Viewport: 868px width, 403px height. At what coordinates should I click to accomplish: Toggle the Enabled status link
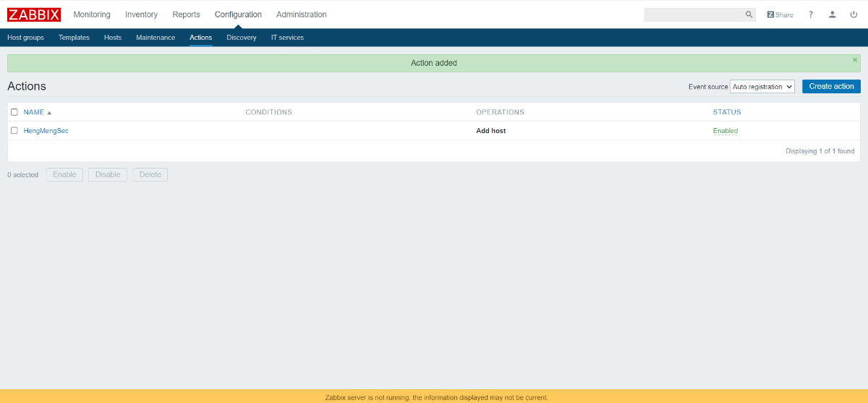726,131
